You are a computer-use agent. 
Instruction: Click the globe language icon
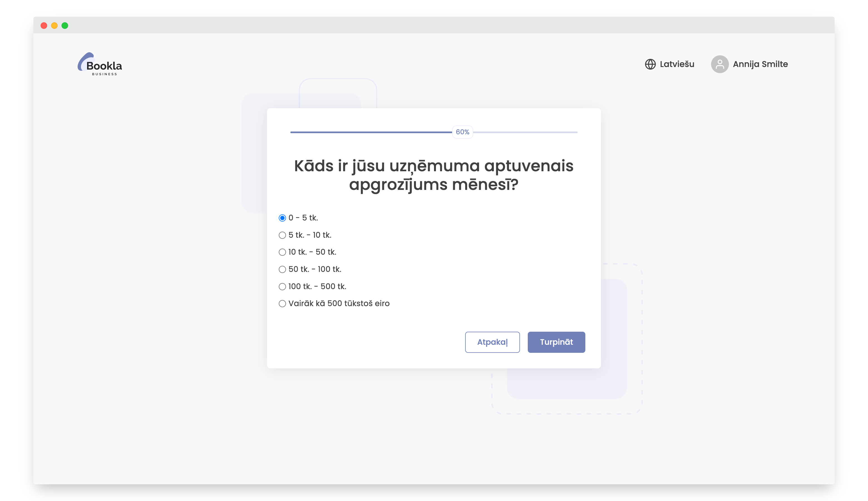(x=650, y=64)
